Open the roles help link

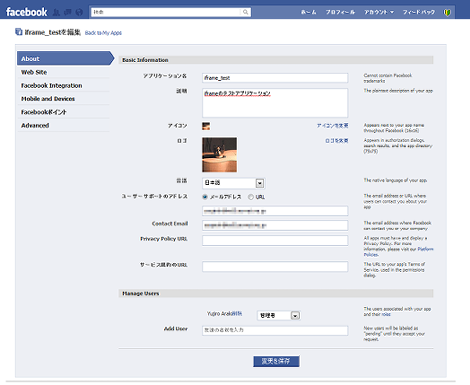point(386,314)
